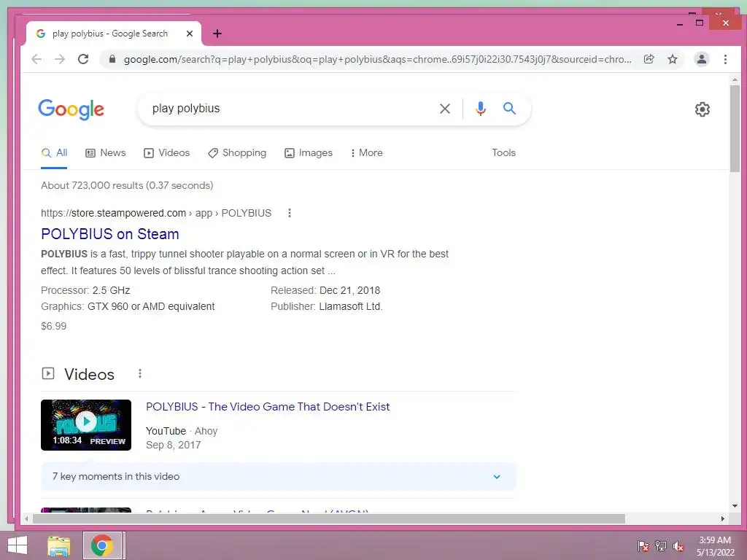Viewport: 747px width, 560px height.
Task: Click the 'YouTube · Ahoy' source text
Action: [182, 431]
